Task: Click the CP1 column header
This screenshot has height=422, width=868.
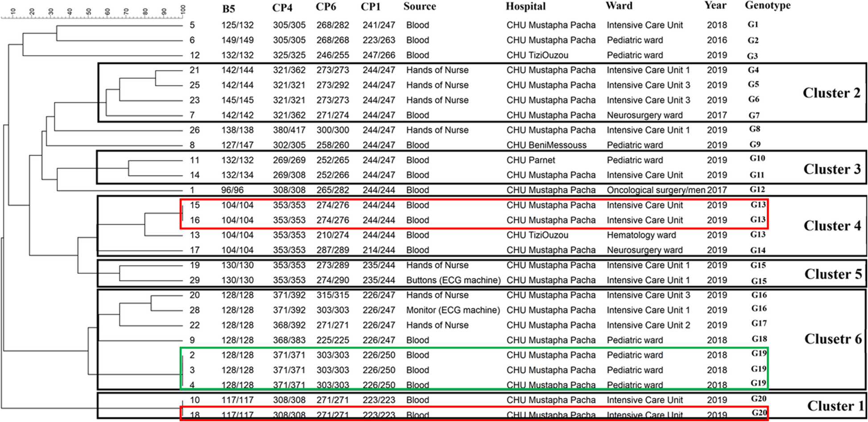Action: pyautogui.click(x=371, y=8)
